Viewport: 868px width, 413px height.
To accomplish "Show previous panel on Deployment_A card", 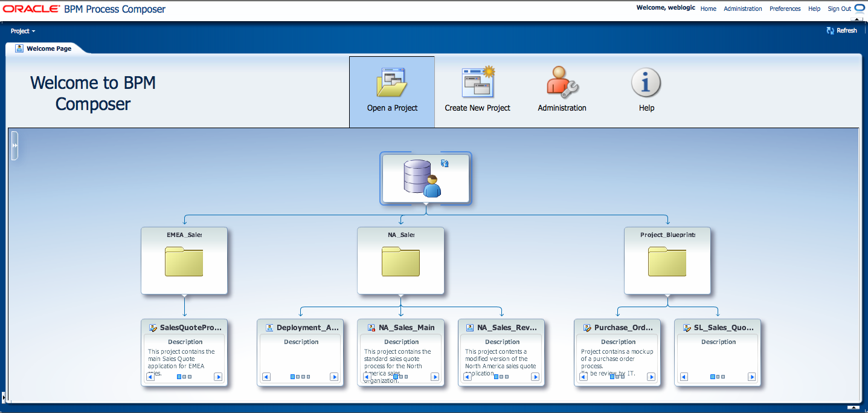I will pos(266,377).
